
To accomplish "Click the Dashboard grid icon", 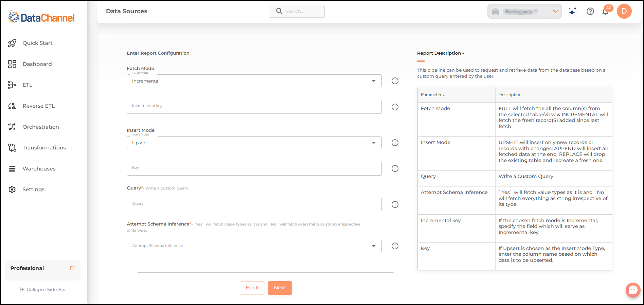I will 12,64.
